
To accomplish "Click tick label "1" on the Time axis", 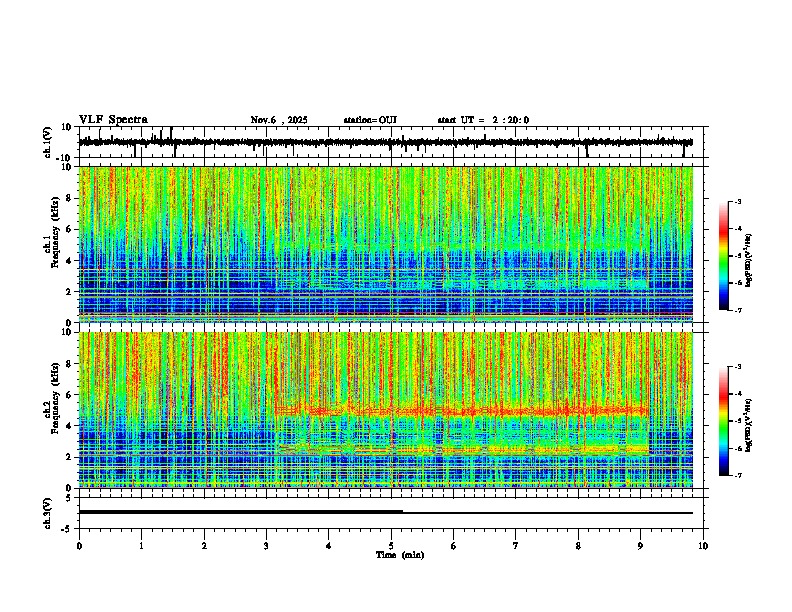I will (141, 546).
